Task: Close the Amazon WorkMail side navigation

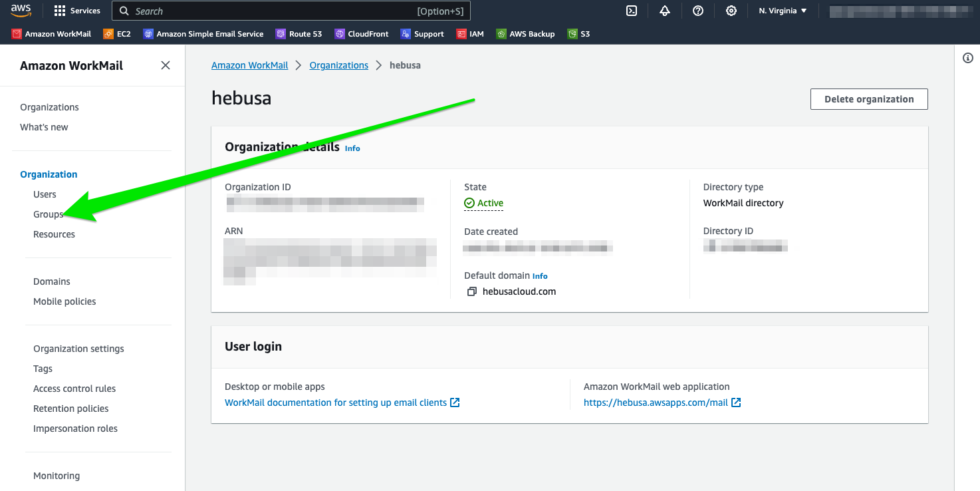Action: click(x=166, y=65)
